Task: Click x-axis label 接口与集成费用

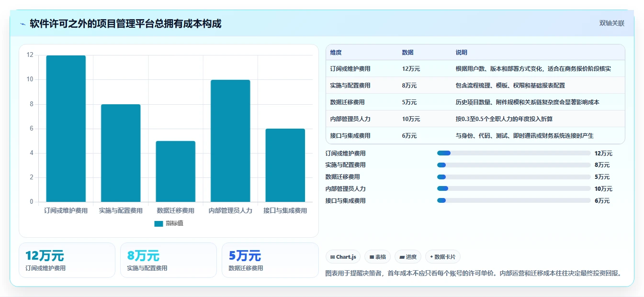Action: tap(285, 211)
